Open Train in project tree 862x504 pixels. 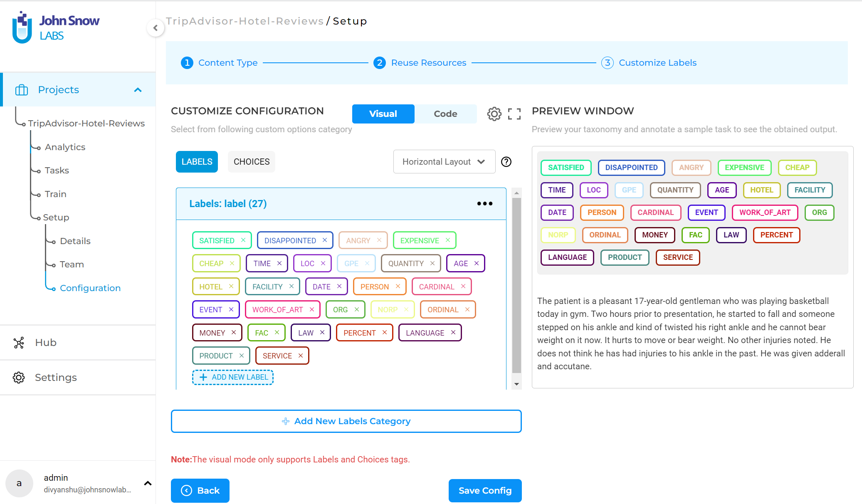(x=56, y=194)
